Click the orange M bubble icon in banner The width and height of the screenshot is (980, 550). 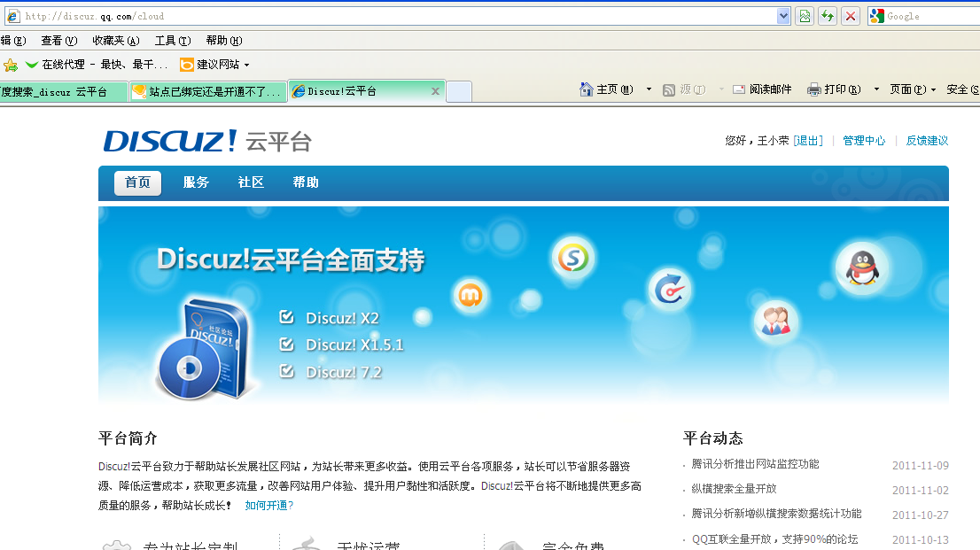coord(470,295)
